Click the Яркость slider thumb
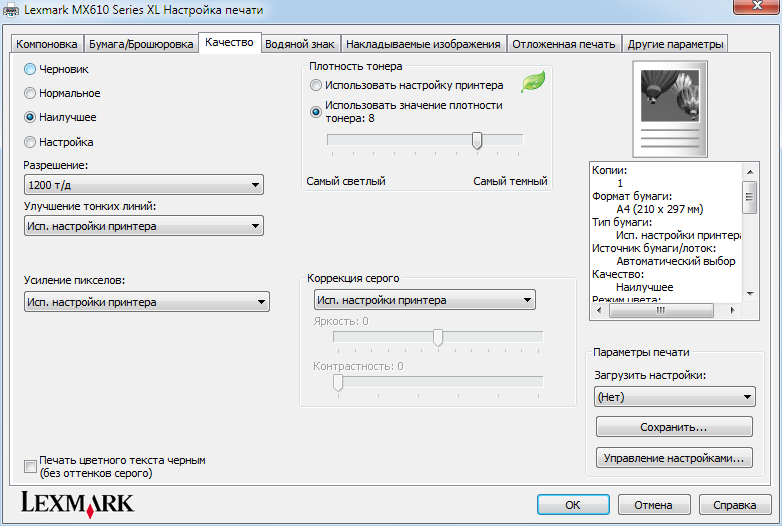The width and height of the screenshot is (782, 526). [438, 338]
